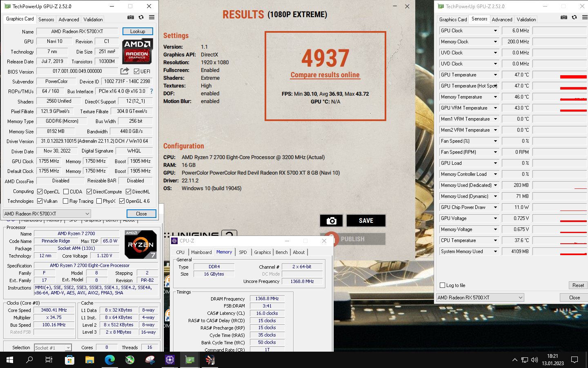Click volume icon in system tray
The height and width of the screenshot is (368, 588).
pyautogui.click(x=535, y=360)
